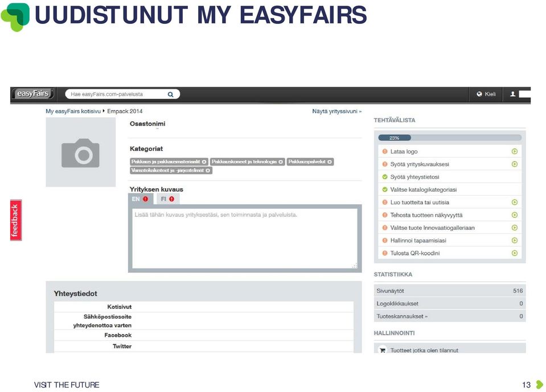Select Valitse katalogikategoriasi task text
The image size is (546, 392).
(x=423, y=189)
